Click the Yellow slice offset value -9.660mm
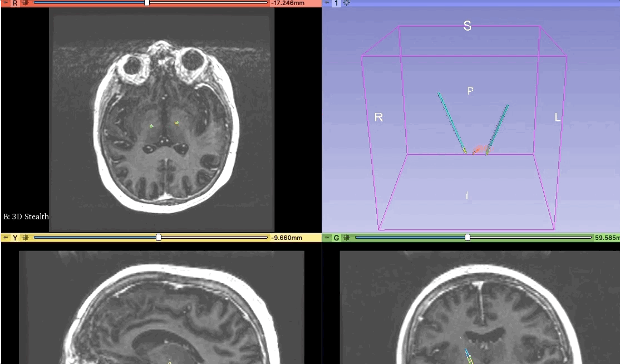Image resolution: width=620 pixels, height=364 pixels. pyautogui.click(x=286, y=238)
